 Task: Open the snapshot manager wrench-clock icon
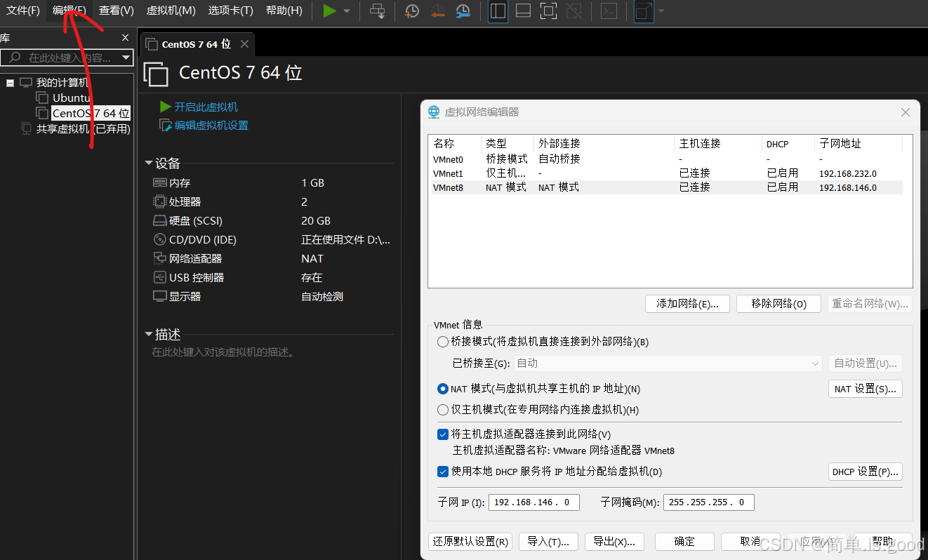463,11
